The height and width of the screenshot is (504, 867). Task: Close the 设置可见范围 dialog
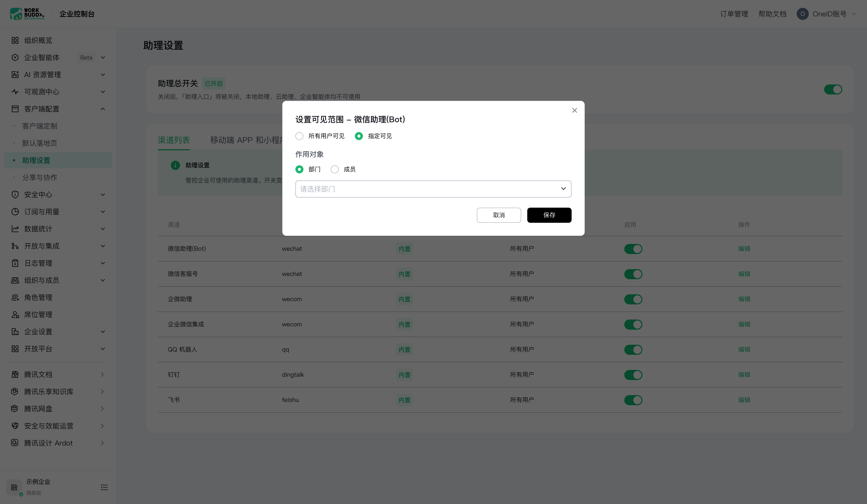[574, 110]
